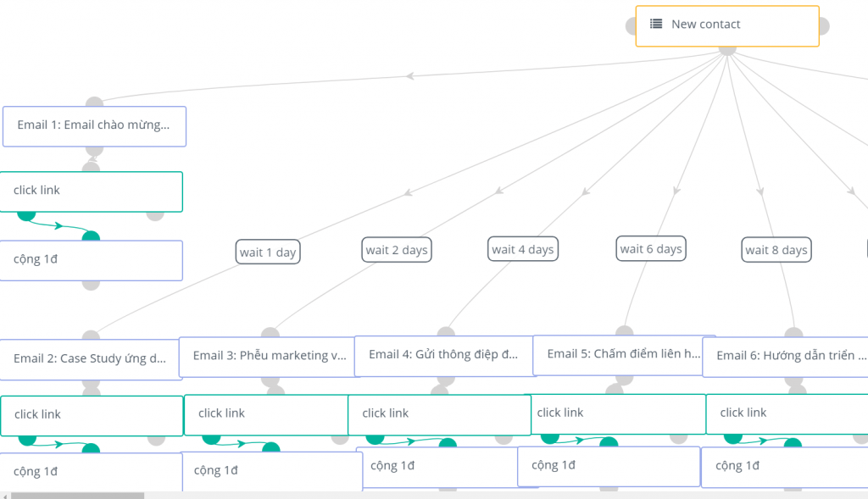
Task: Click the left arrow of horizontal scrollbar
Action: (x=5, y=495)
